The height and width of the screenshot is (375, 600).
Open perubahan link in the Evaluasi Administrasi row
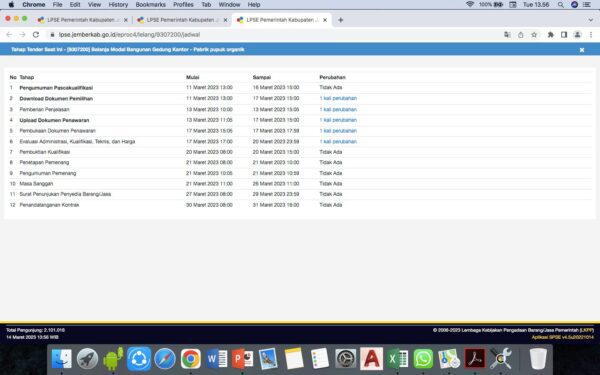point(338,142)
